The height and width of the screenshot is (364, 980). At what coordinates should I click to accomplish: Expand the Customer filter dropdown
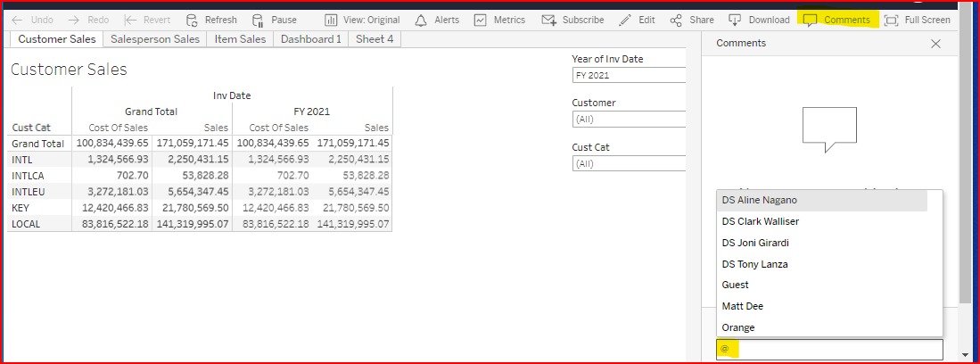click(x=629, y=120)
